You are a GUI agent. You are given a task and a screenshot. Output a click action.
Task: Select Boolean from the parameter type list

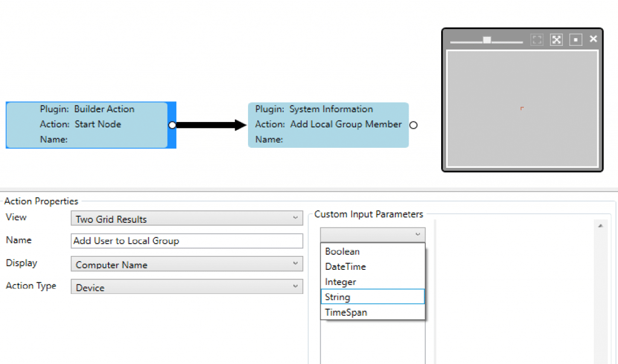pos(372,251)
